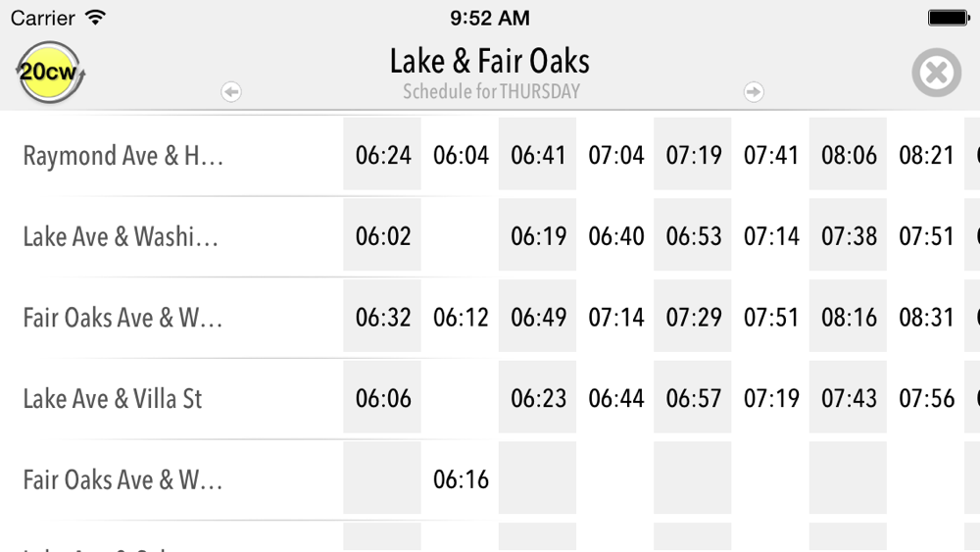The image size is (980, 552).
Task: Tap the Wi-Fi status icon
Action: (x=95, y=18)
